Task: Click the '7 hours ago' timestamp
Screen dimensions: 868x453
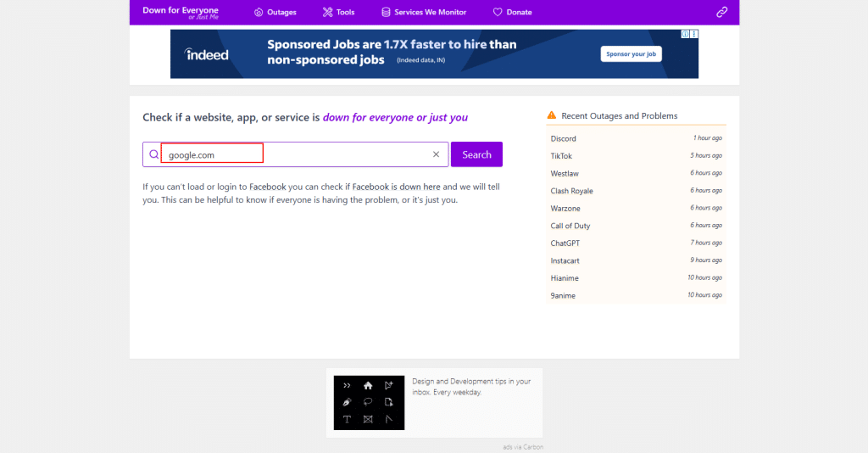Action: pyautogui.click(x=706, y=243)
